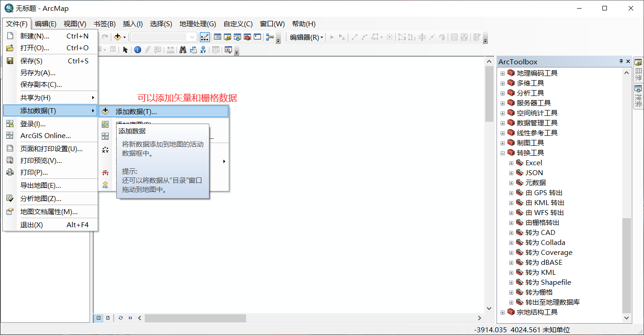The height and width of the screenshot is (335, 644).
Task: Select the 空间统计工具 toolbox
Action: 537,113
